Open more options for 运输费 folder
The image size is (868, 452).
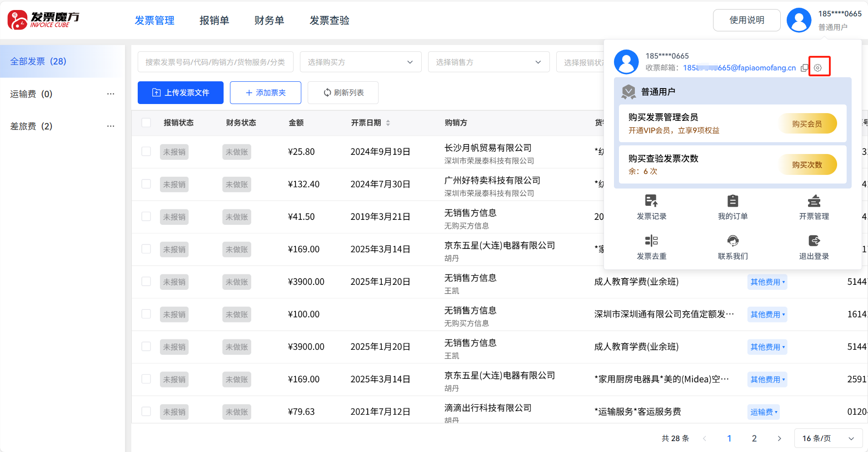(110, 94)
